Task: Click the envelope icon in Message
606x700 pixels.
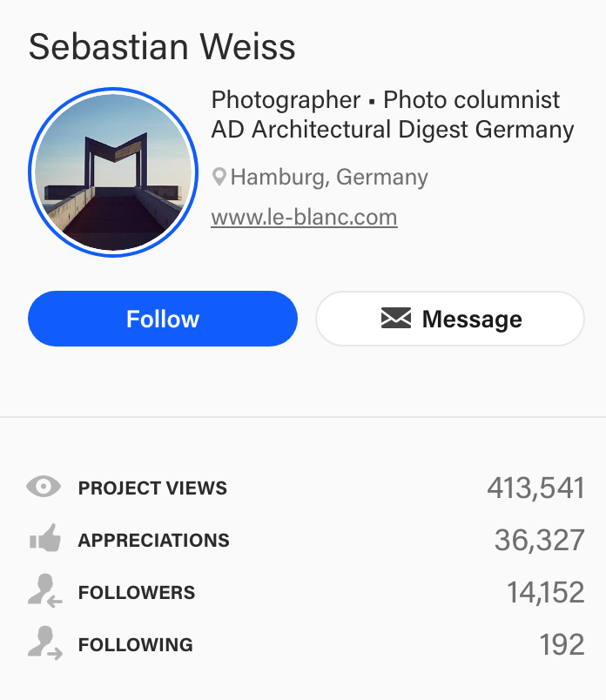Action: click(x=395, y=318)
